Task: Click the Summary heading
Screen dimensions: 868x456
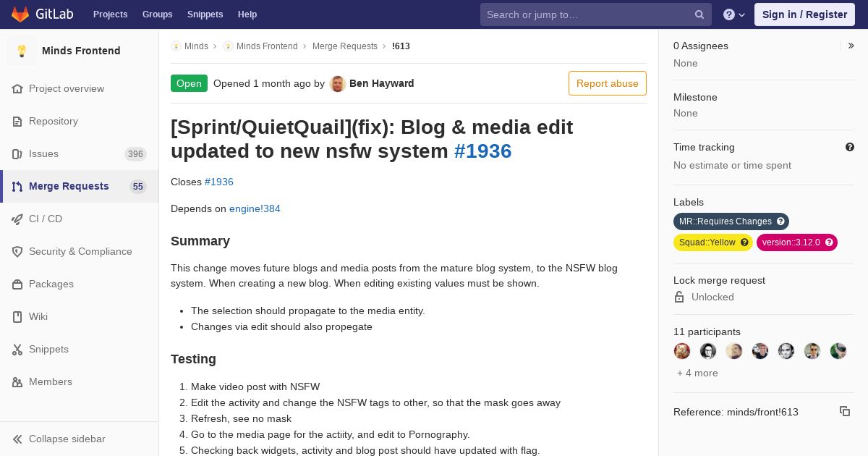Action: point(200,241)
